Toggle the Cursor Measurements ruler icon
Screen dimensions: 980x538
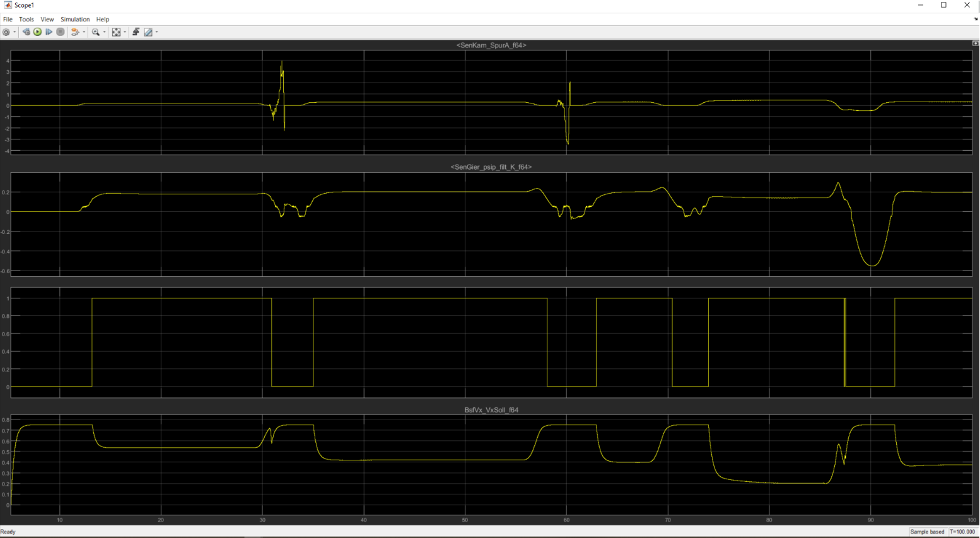click(x=148, y=32)
